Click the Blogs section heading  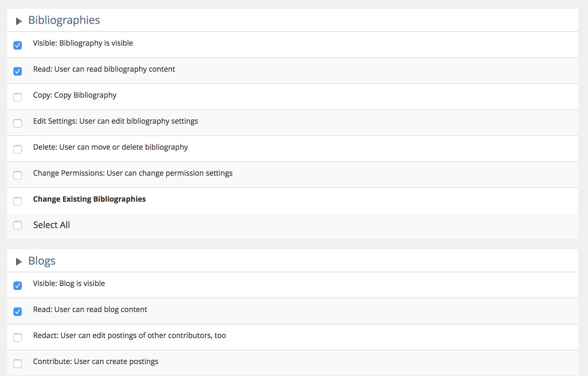[x=42, y=261]
